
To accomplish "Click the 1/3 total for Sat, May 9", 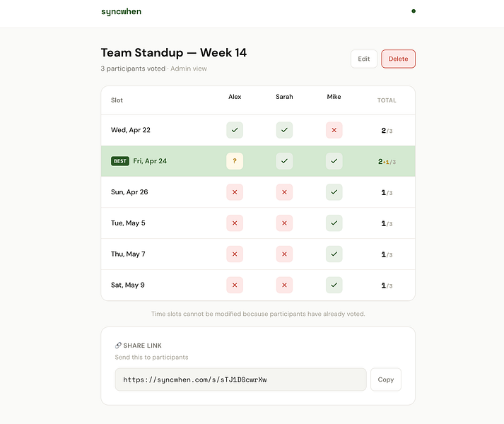I will (387, 285).
